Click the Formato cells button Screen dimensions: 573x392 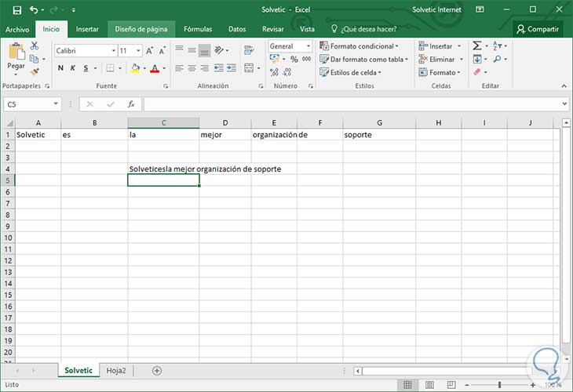pos(440,73)
